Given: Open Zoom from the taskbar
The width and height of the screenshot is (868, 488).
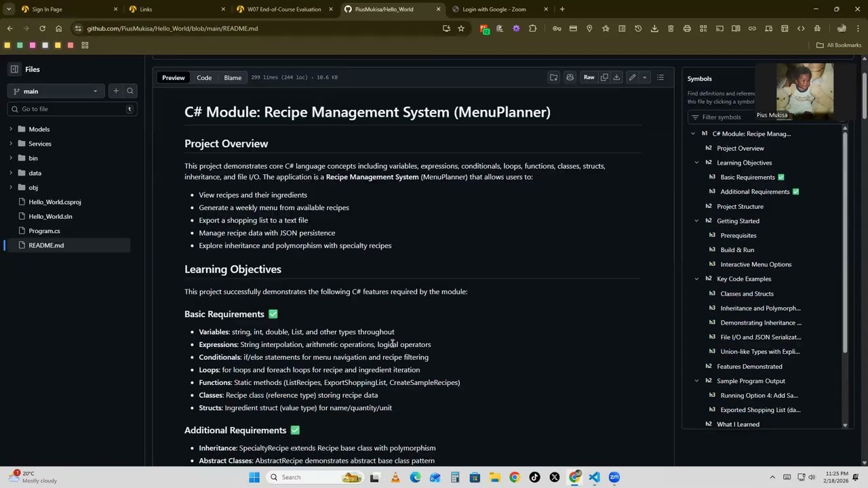Looking at the screenshot, I should pyautogui.click(x=614, y=477).
